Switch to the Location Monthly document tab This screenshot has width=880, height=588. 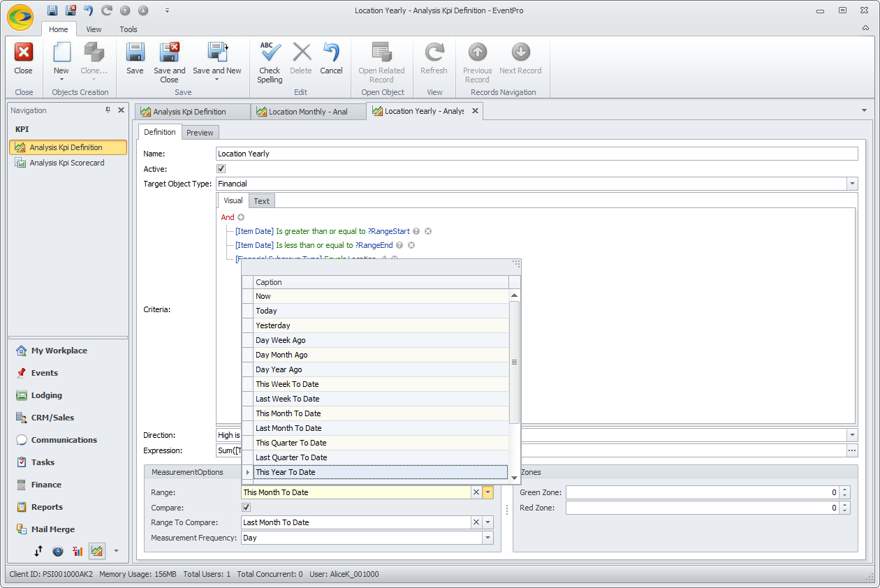(308, 112)
